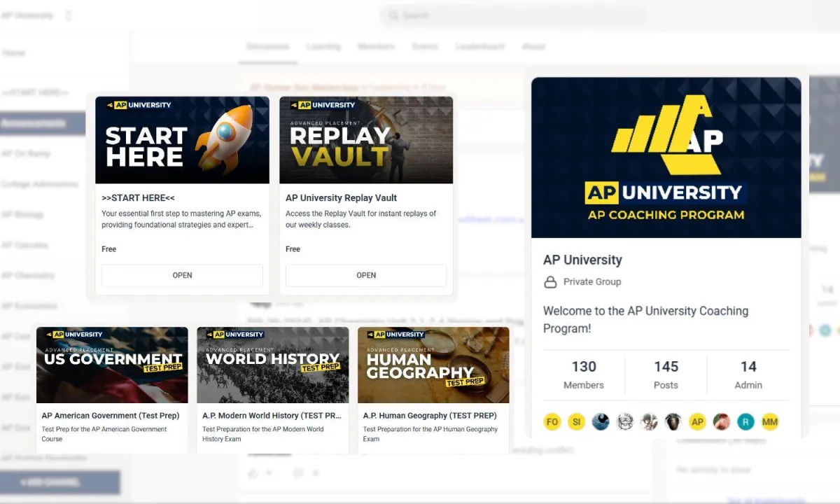Click the "A.P. Modern World History" course title

click(272, 416)
